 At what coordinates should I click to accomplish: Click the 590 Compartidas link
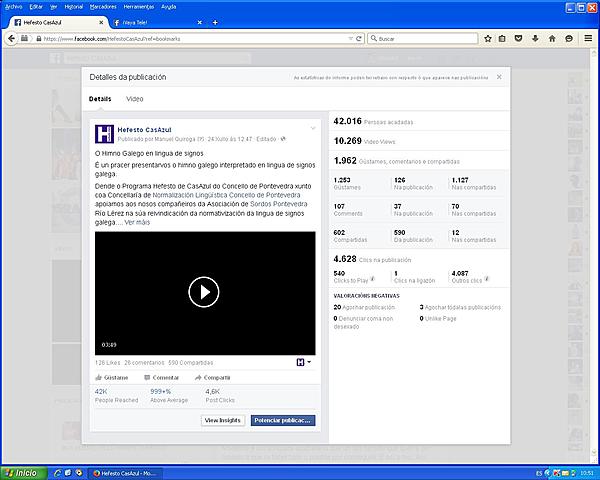pyautogui.click(x=191, y=362)
